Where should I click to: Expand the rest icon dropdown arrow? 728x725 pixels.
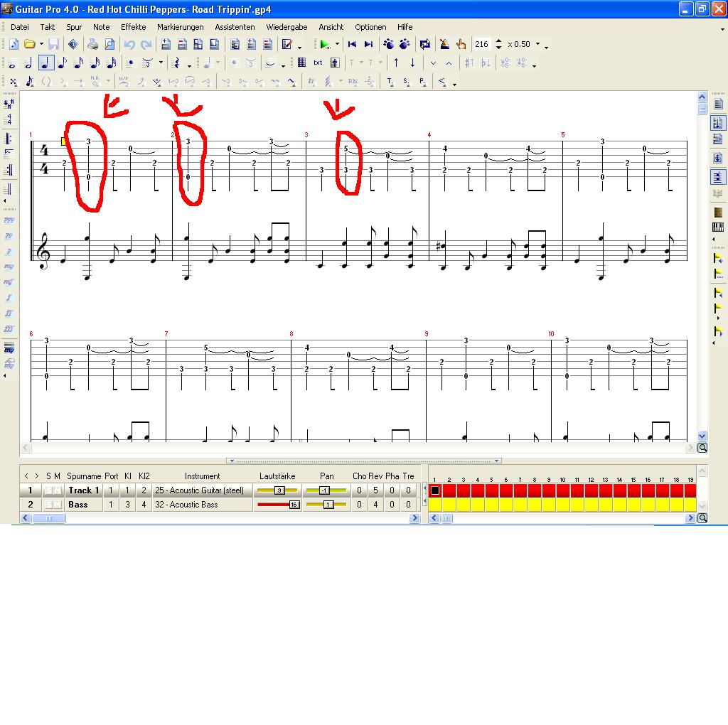pos(189,65)
